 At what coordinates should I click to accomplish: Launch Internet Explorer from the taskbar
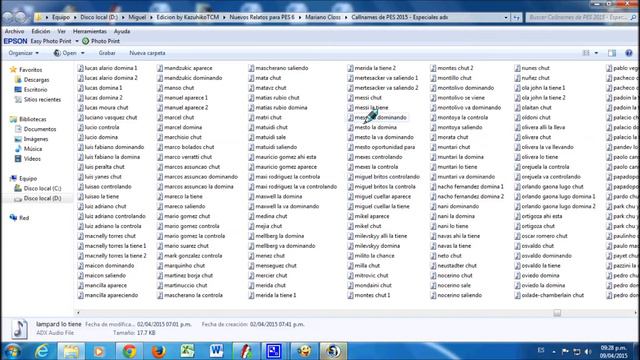[x=42, y=351]
